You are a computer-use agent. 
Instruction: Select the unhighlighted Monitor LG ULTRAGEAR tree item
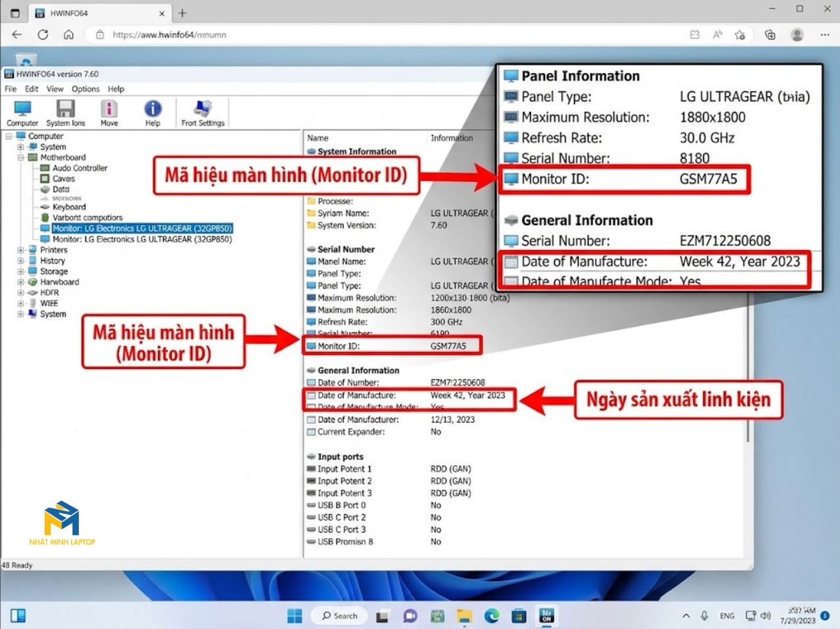coord(142,239)
